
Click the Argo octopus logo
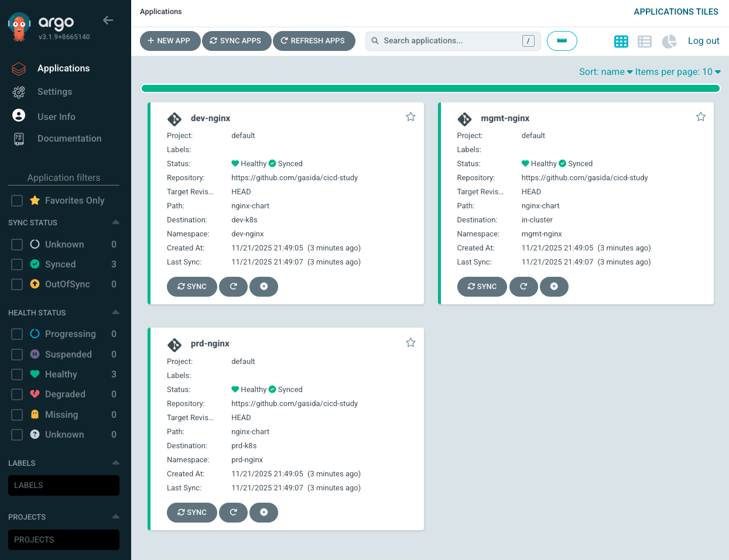19,27
